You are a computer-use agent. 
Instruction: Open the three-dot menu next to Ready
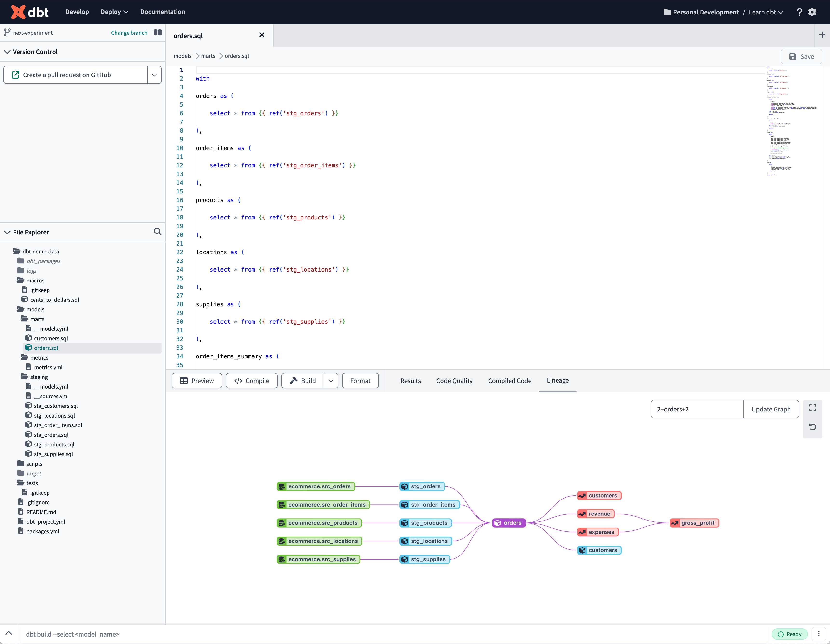(819, 634)
